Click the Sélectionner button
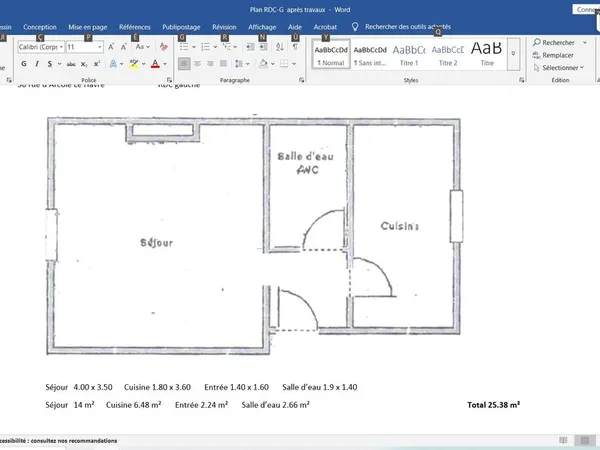The image size is (600, 450). pos(559,68)
